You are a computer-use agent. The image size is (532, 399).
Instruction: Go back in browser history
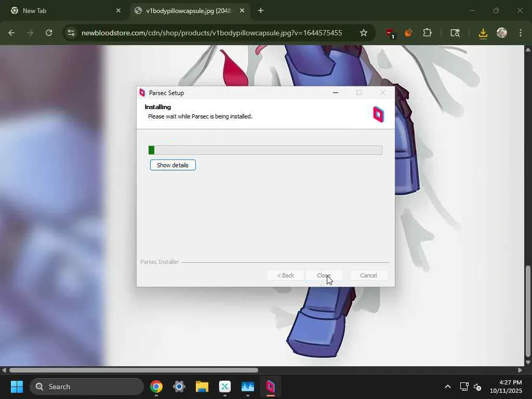(x=11, y=33)
